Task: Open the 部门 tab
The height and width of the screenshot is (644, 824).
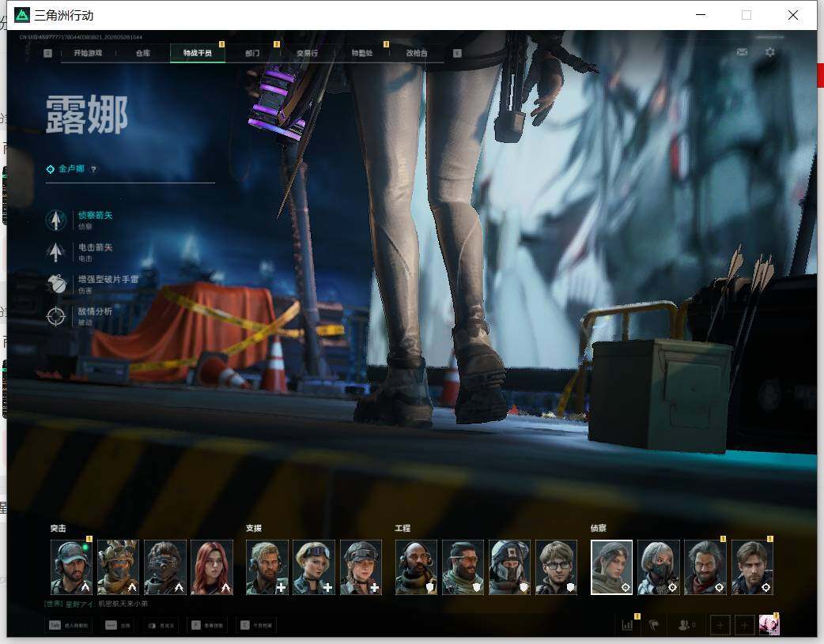Action: click(252, 53)
